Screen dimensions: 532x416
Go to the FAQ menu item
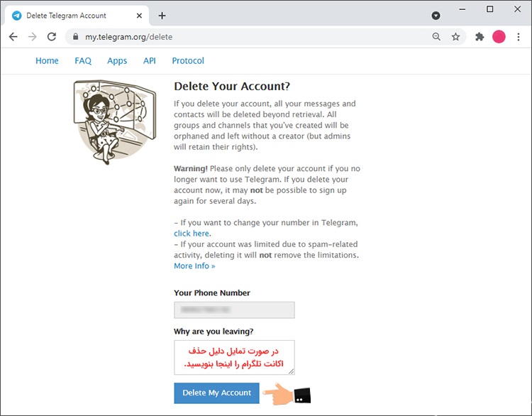[x=83, y=61]
